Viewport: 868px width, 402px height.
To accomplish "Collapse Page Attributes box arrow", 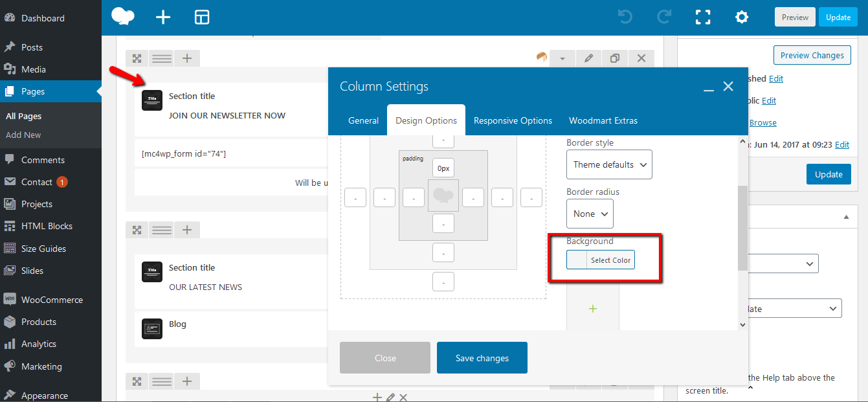I will 846,217.
